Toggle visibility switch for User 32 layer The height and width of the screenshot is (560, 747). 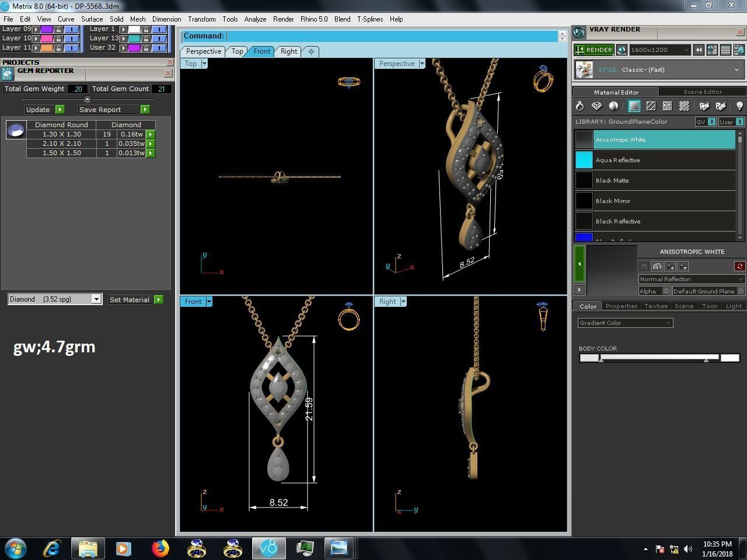pos(159,48)
